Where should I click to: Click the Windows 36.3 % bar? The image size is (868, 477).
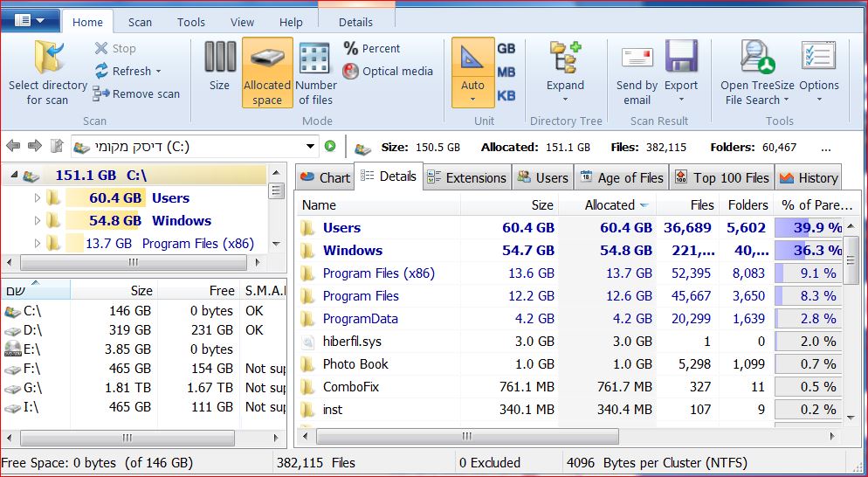coord(809,251)
